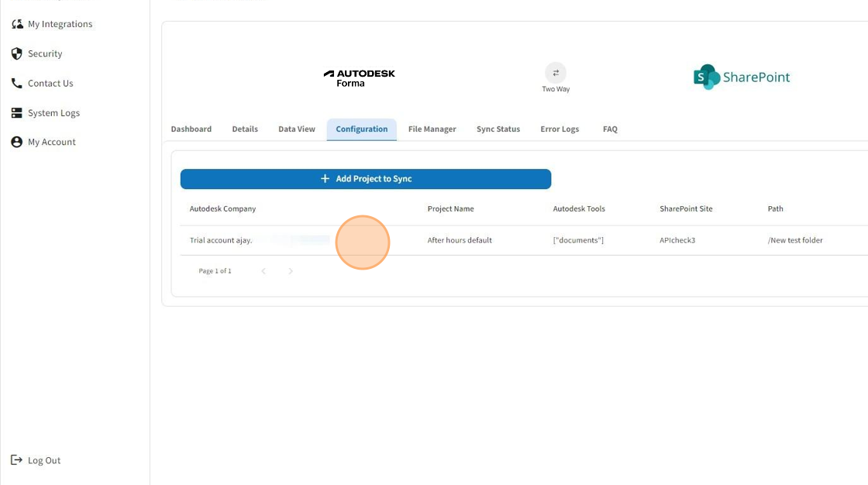Open the Dashboard tab
This screenshot has height=485, width=868.
191,129
